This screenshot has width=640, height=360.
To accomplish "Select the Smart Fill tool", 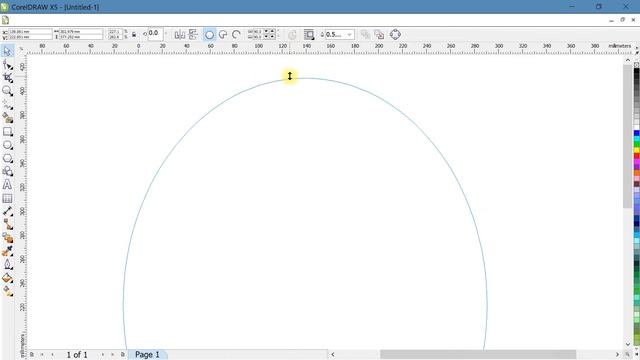I will coord(7,118).
